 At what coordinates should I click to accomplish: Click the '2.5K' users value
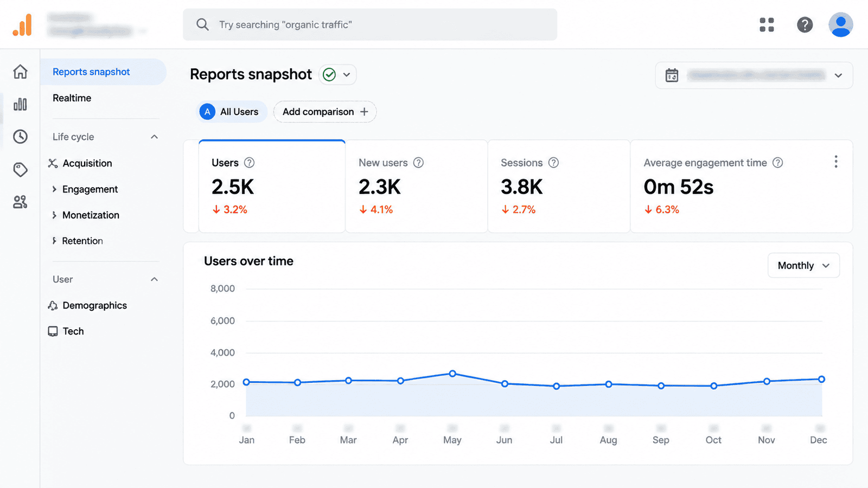(233, 187)
